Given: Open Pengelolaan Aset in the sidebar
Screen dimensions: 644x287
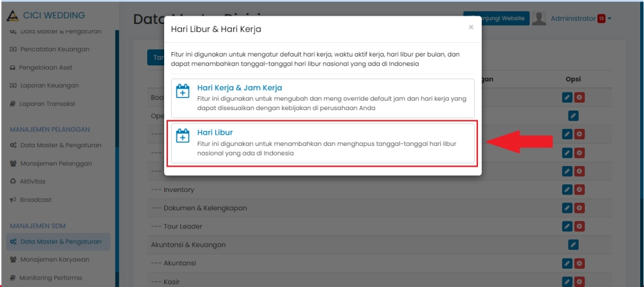Looking at the screenshot, I should tap(41, 67).
